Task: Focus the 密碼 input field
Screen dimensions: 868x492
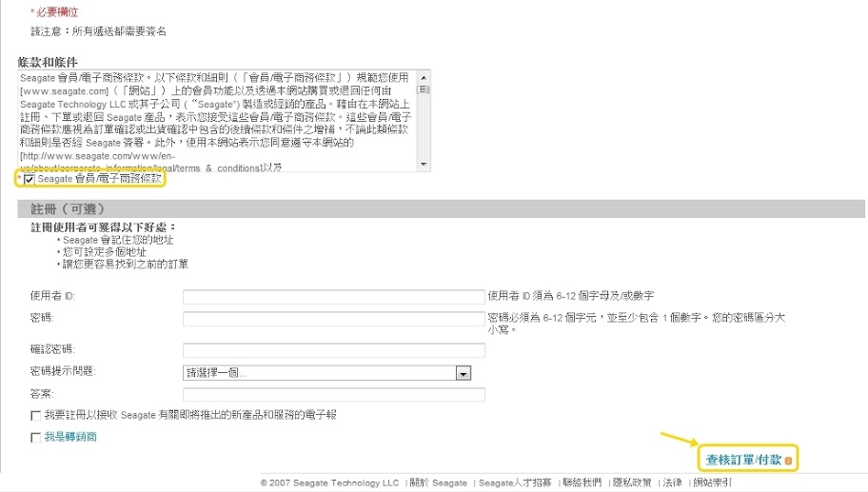Action: [x=334, y=319]
